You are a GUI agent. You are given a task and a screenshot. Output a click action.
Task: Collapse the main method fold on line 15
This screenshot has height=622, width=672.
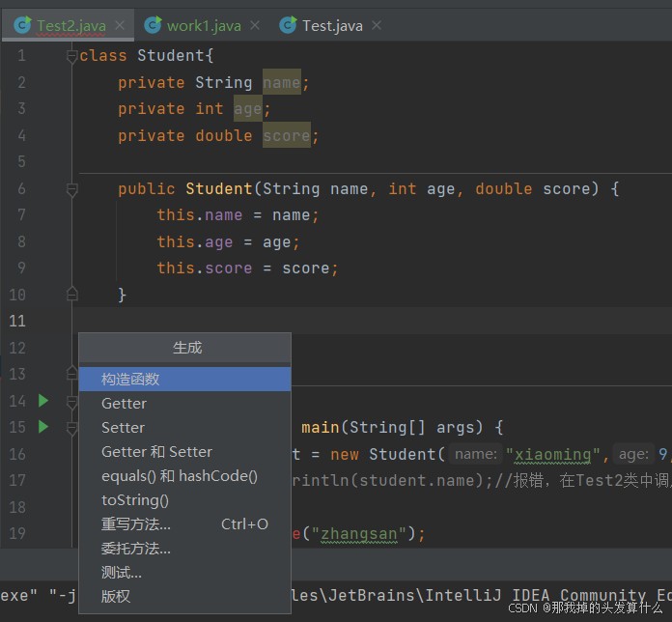(72, 428)
